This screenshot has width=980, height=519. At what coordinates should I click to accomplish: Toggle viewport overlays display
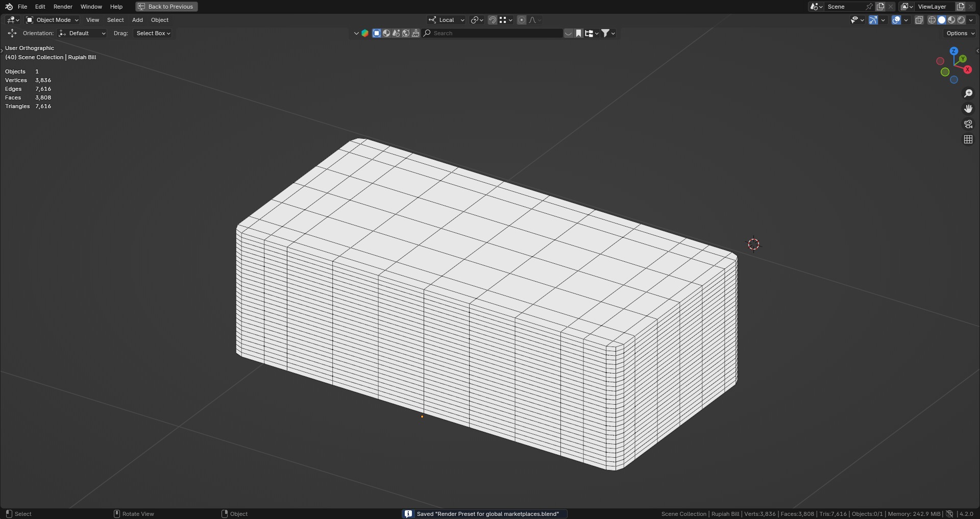pos(896,20)
